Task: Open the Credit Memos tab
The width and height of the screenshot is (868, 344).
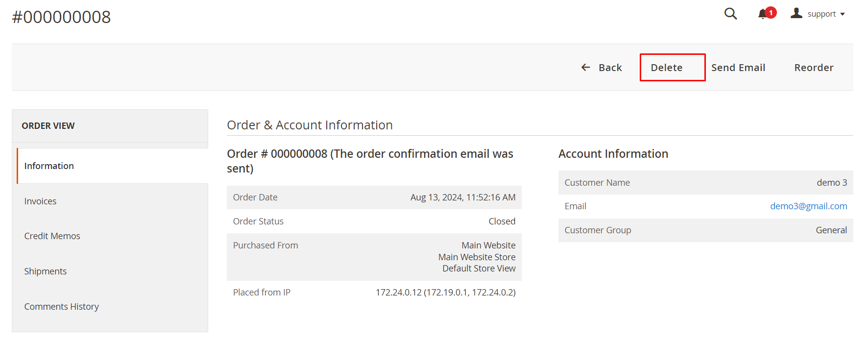Action: click(52, 236)
